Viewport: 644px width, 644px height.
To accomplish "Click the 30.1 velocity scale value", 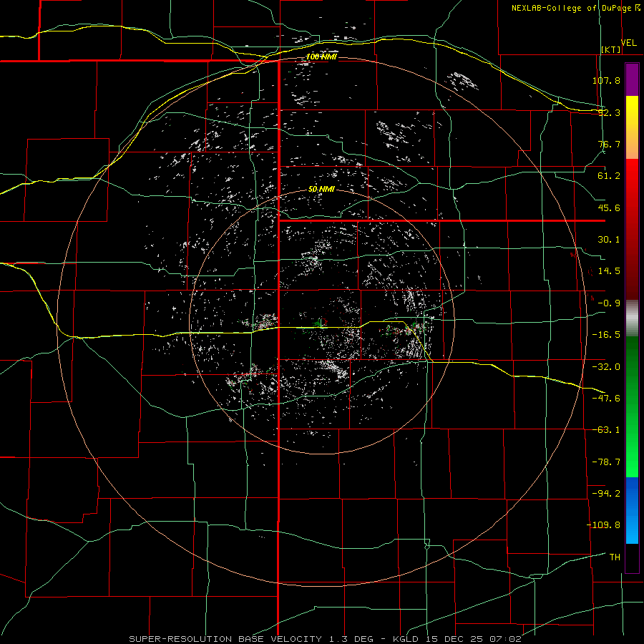I will pos(609,240).
